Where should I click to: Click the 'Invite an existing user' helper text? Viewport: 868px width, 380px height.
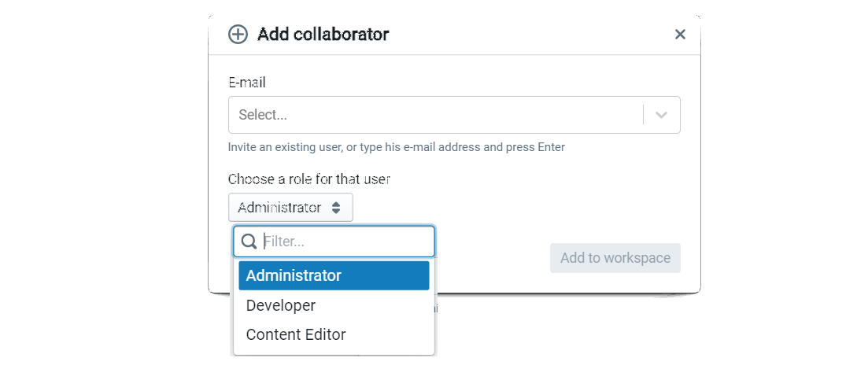point(396,147)
